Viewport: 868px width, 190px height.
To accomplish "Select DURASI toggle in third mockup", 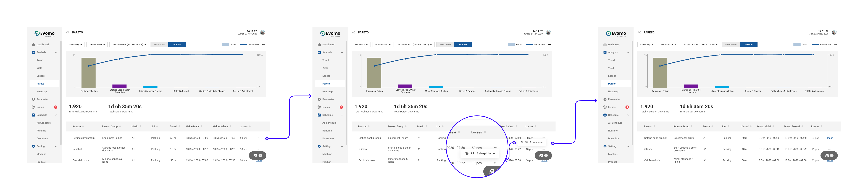I will click(x=749, y=44).
